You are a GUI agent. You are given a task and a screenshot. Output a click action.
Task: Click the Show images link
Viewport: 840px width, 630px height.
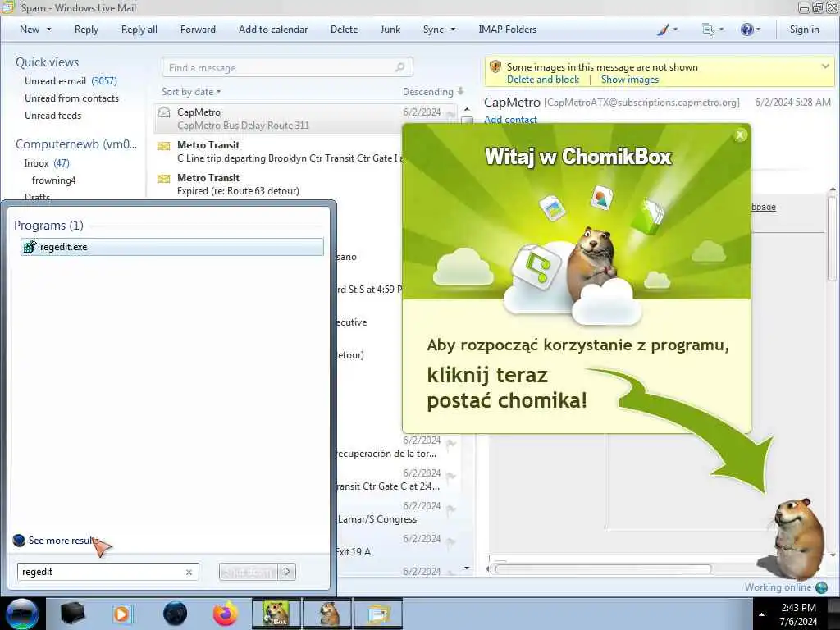629,80
